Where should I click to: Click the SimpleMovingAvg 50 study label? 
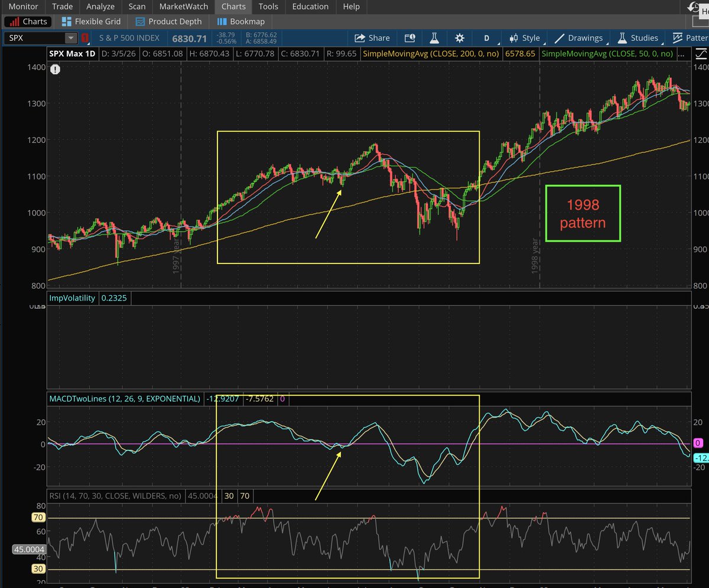tap(607, 53)
